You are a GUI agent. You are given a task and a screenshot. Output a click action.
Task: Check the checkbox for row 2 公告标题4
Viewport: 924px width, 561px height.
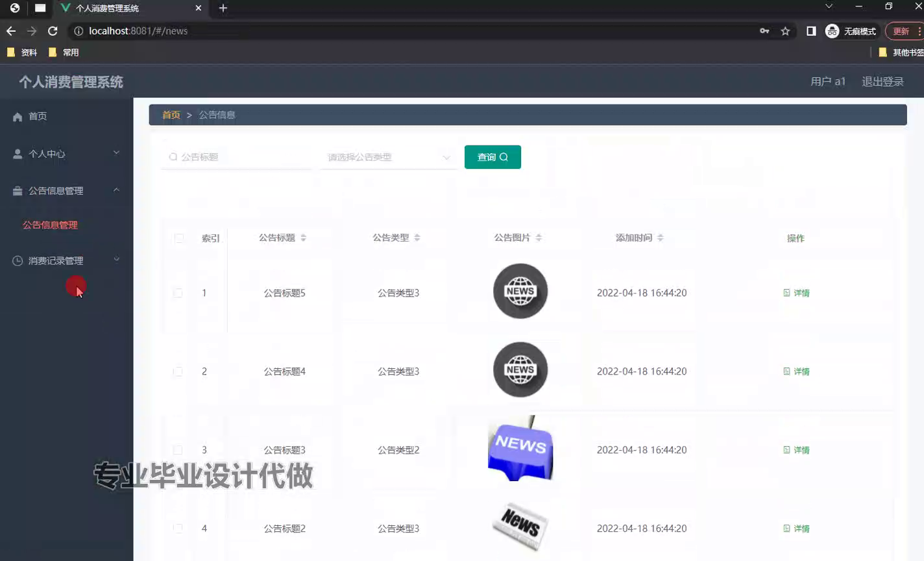(178, 372)
